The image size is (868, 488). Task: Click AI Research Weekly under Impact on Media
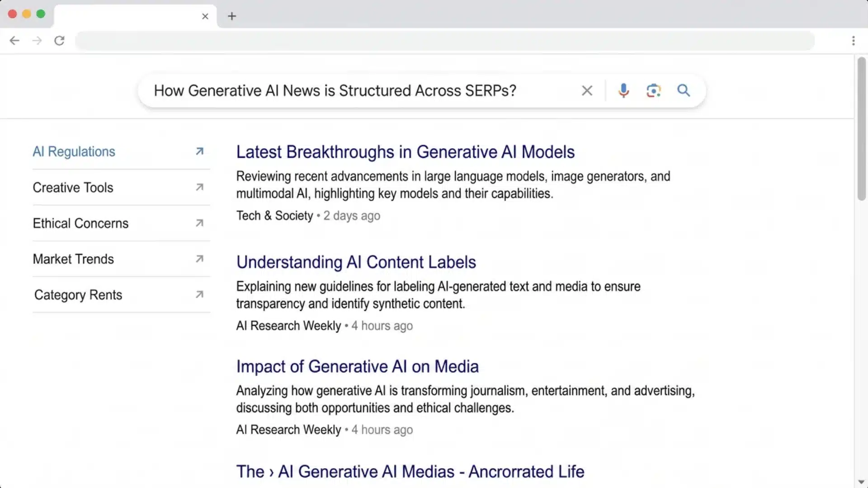(x=288, y=430)
